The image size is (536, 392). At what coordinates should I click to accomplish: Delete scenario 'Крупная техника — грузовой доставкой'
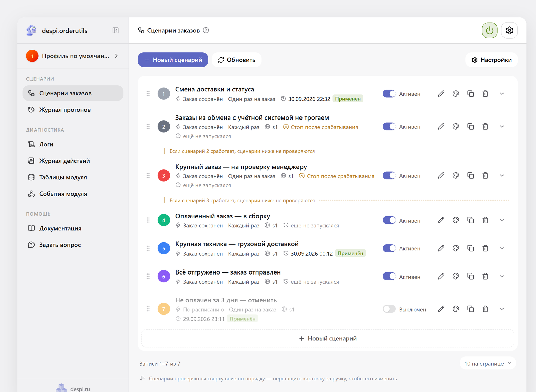[485, 248]
